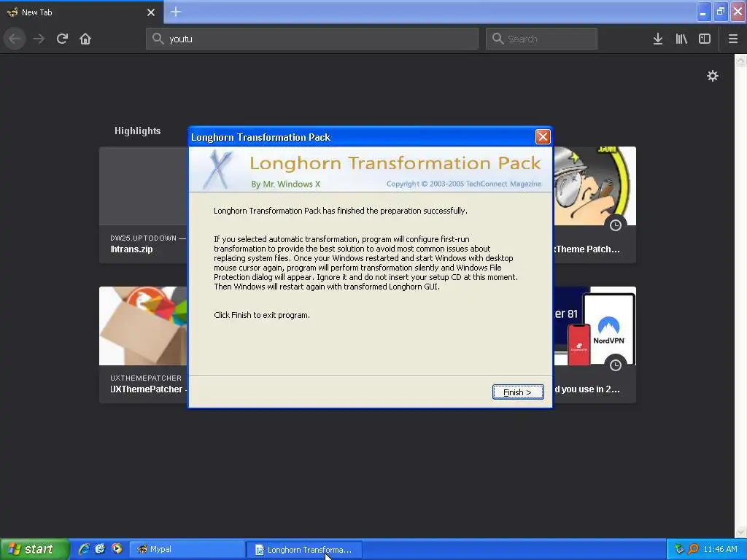This screenshot has height=560, width=747.
Task: Open the NordVPN highlight thumbnail
Action: 595,345
